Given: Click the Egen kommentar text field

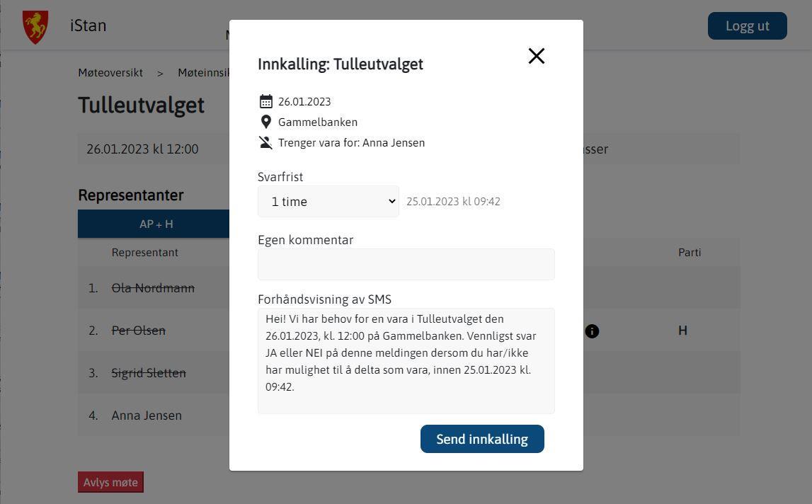Looking at the screenshot, I should tap(406, 264).
